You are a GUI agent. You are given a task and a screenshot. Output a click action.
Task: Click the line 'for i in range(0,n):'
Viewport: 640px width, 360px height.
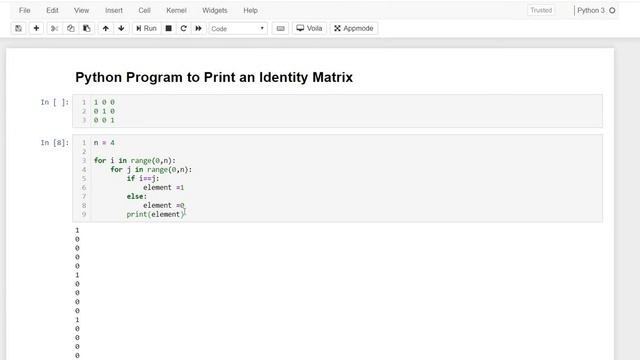[135, 160]
